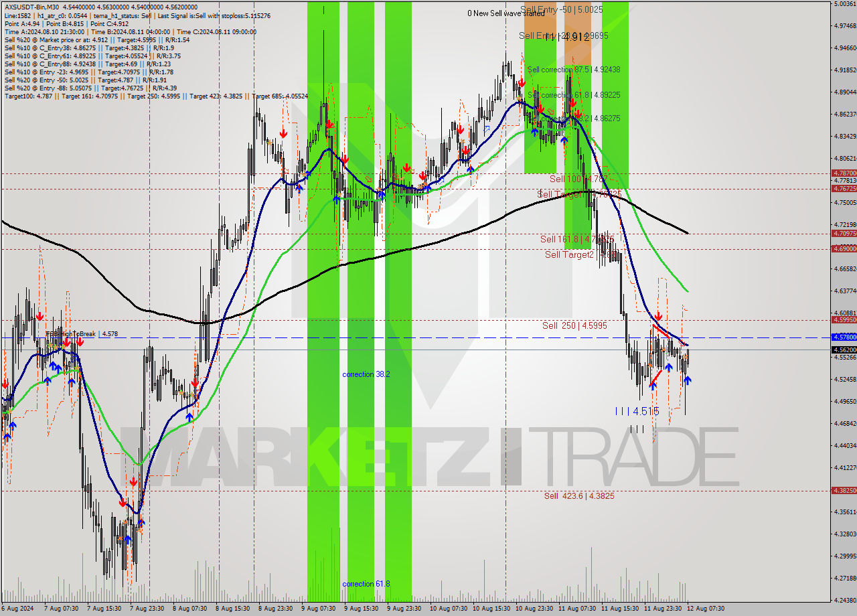Click the blue 'correction 61.8' label
857x616 pixels.
[x=366, y=584]
